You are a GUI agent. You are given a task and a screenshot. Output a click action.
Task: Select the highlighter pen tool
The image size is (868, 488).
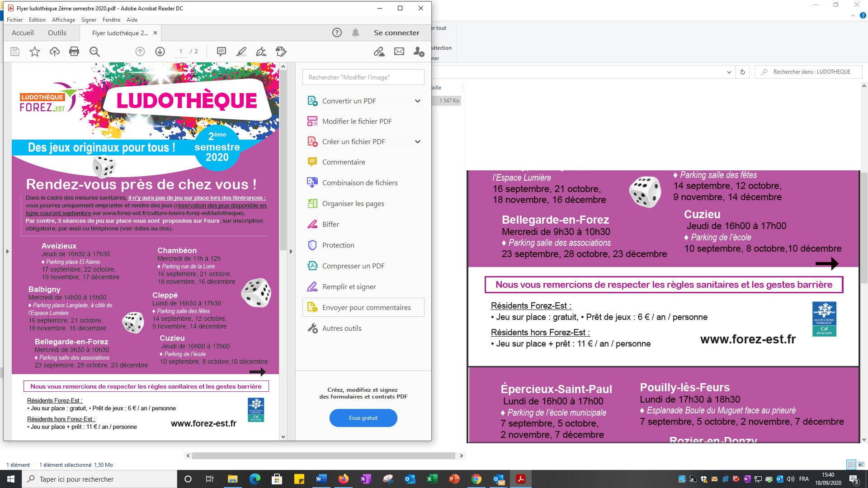(241, 52)
